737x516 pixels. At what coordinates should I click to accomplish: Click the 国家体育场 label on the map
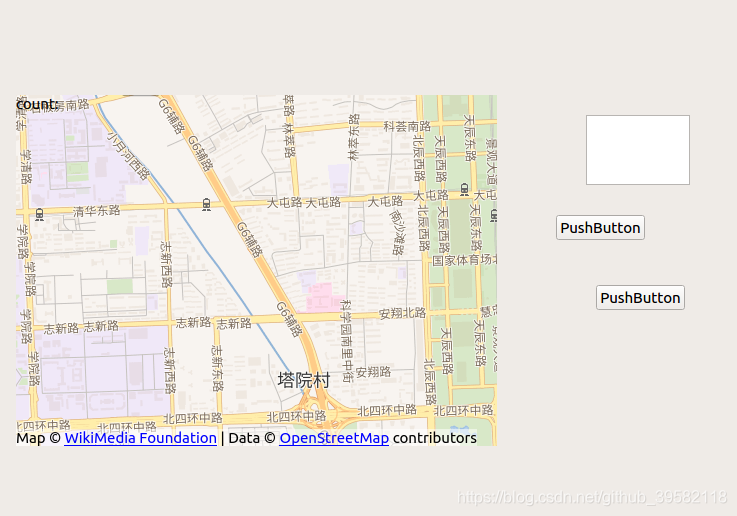[462, 260]
